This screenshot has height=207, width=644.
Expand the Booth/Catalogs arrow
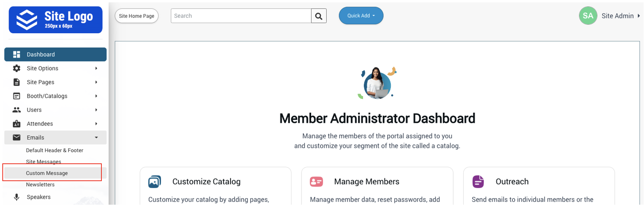click(96, 96)
